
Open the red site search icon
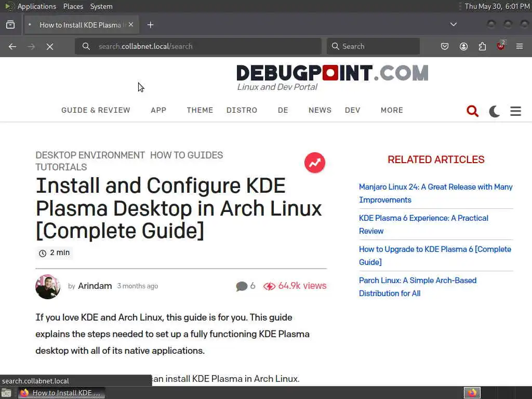(x=473, y=111)
